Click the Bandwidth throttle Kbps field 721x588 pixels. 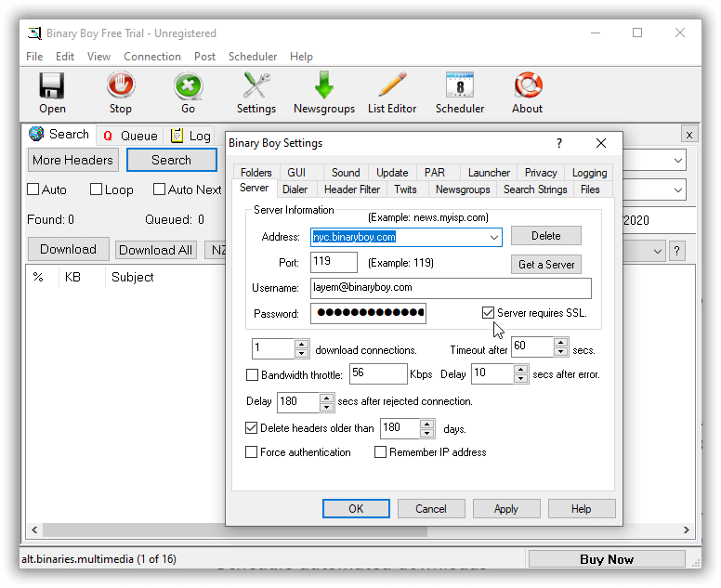click(378, 373)
